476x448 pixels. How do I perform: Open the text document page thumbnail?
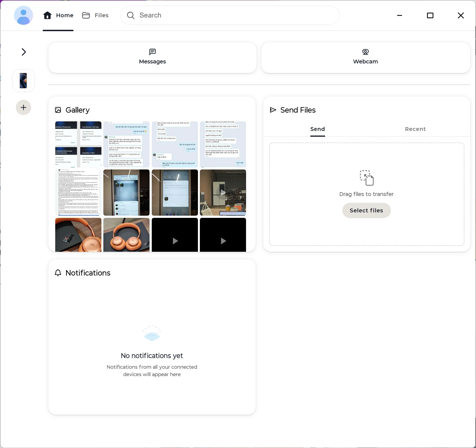coord(78,192)
